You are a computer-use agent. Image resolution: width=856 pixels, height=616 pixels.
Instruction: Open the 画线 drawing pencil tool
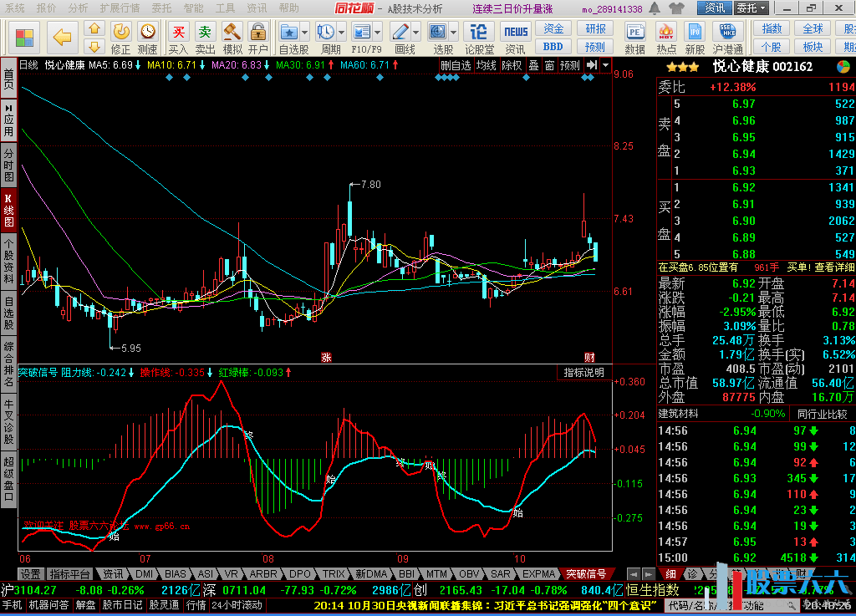point(401,33)
